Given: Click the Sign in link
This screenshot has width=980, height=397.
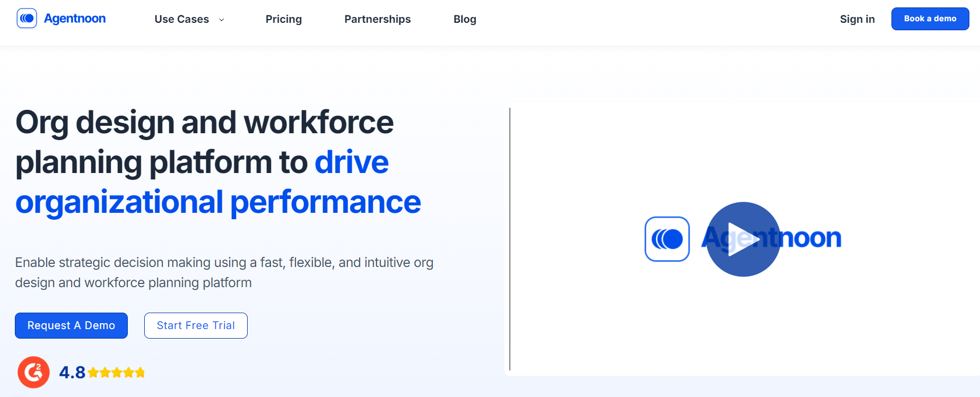Looking at the screenshot, I should click(x=857, y=19).
